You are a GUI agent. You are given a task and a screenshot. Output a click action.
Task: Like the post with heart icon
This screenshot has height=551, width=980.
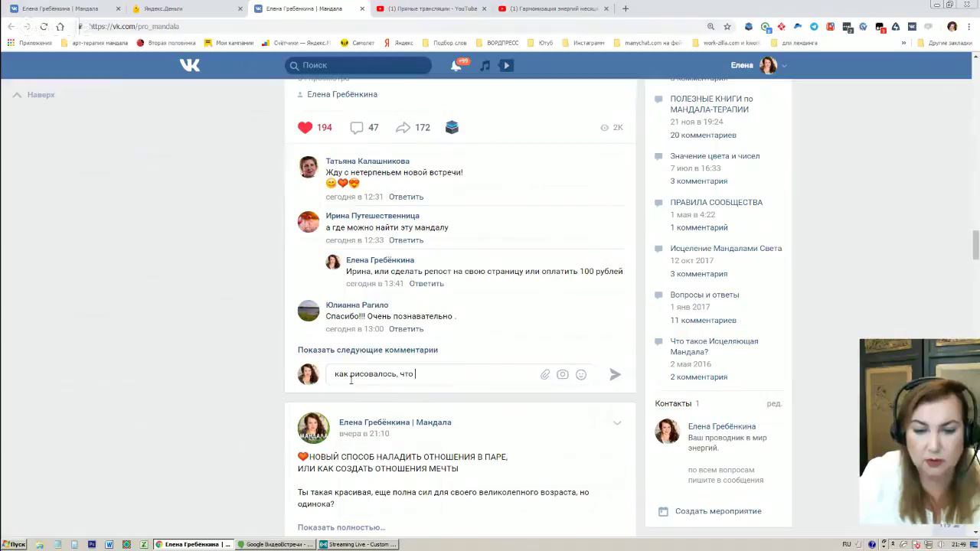pyautogui.click(x=305, y=128)
